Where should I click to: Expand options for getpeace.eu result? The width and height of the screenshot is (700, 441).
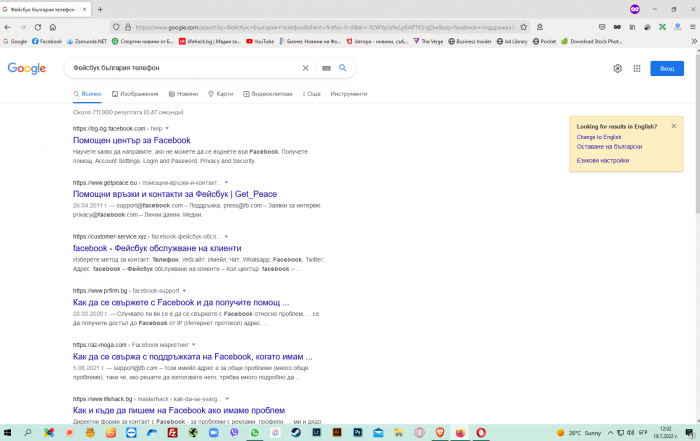[226, 183]
